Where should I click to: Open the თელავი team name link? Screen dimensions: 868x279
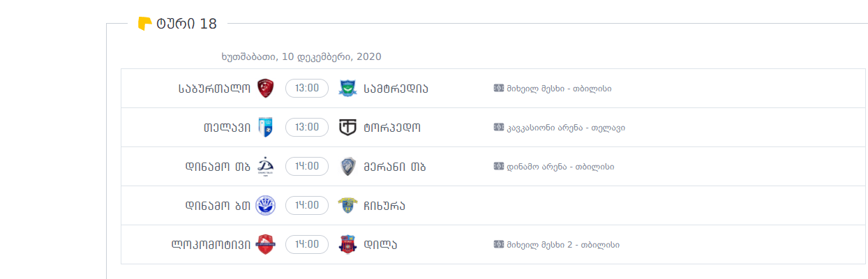coord(227,127)
